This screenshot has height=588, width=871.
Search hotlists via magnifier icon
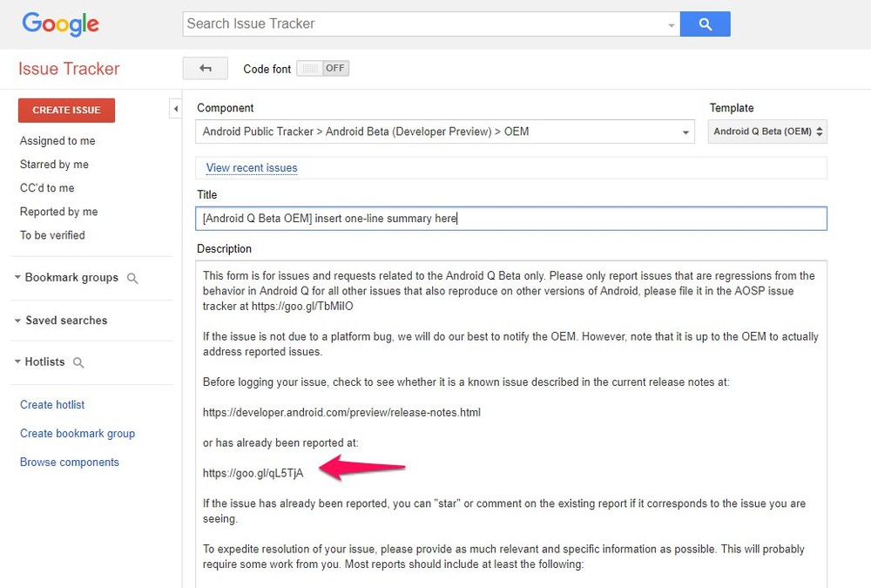click(78, 362)
